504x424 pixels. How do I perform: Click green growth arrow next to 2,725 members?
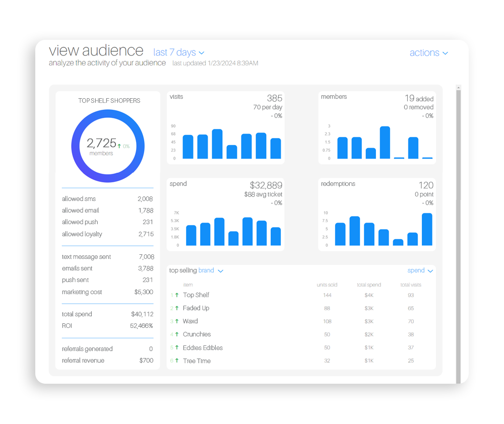[x=119, y=146]
